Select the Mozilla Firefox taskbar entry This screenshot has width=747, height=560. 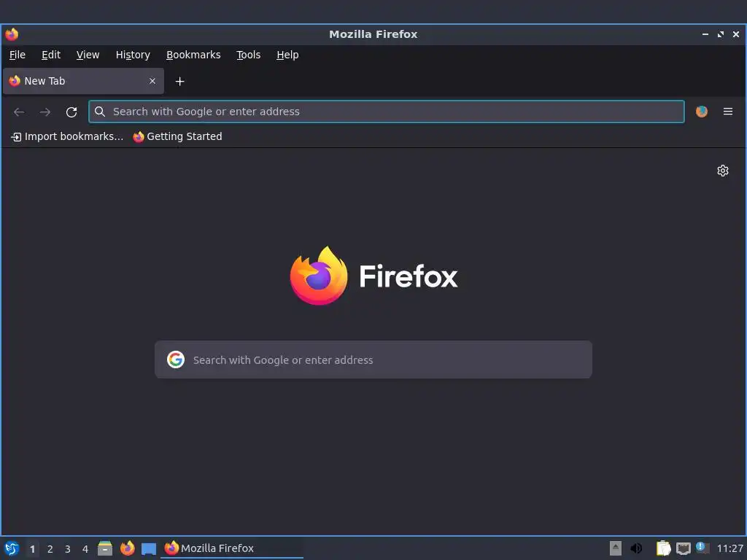[232, 548]
